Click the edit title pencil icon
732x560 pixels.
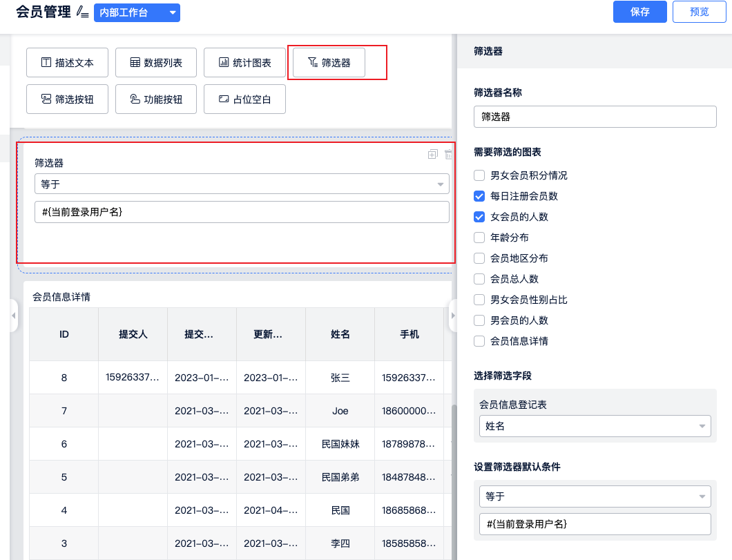click(x=83, y=12)
